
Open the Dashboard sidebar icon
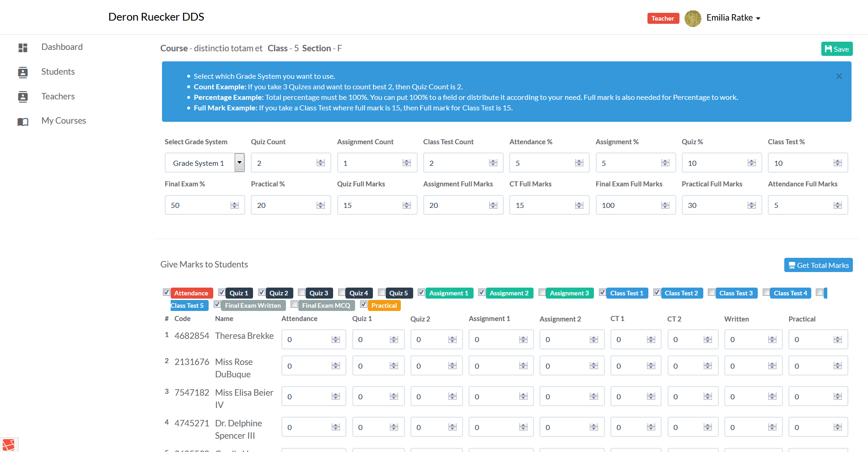click(x=23, y=48)
